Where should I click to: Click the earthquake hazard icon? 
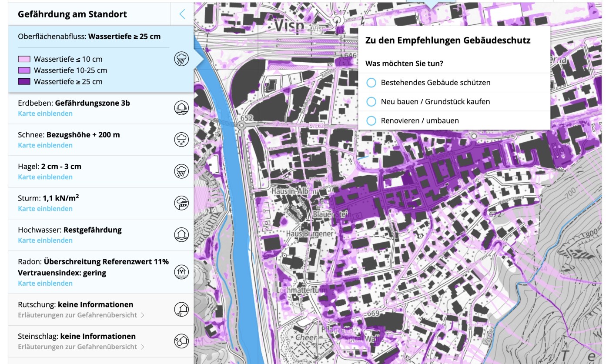[181, 108]
